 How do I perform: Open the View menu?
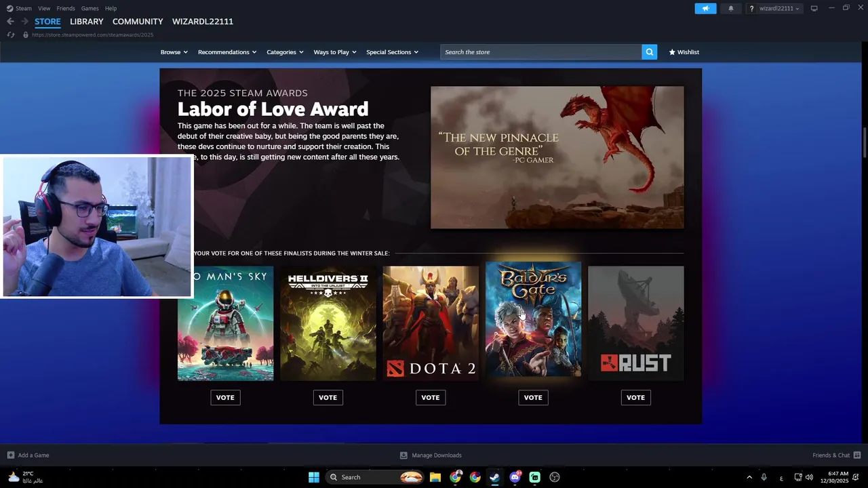pyautogui.click(x=44, y=8)
